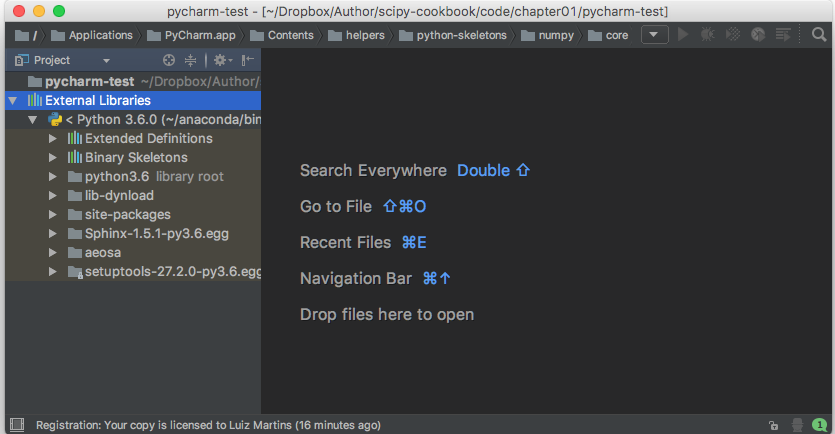Click the tool window quick access icon in status bar
This screenshot has height=434, width=835.
[17, 424]
